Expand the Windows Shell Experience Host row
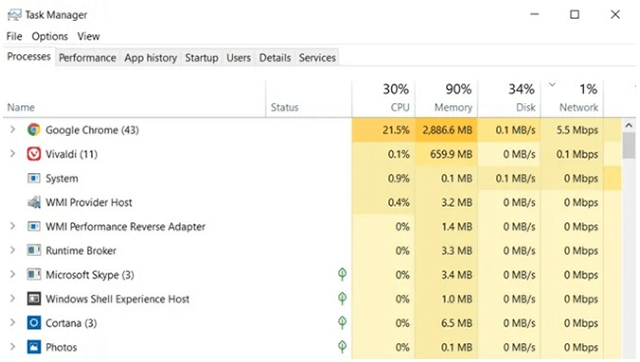640x362 pixels. tap(13, 299)
